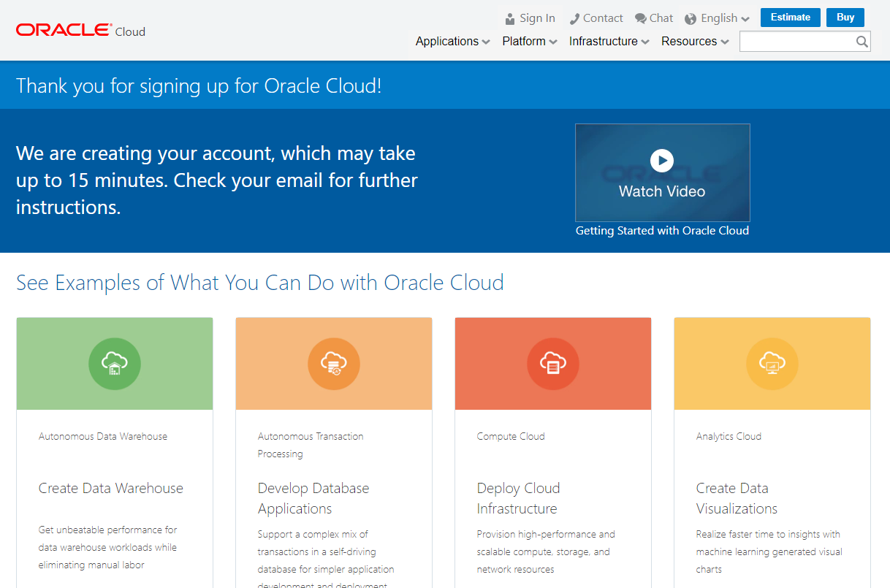The image size is (890, 588).
Task: Click the Contact phone icon
Action: tap(574, 19)
